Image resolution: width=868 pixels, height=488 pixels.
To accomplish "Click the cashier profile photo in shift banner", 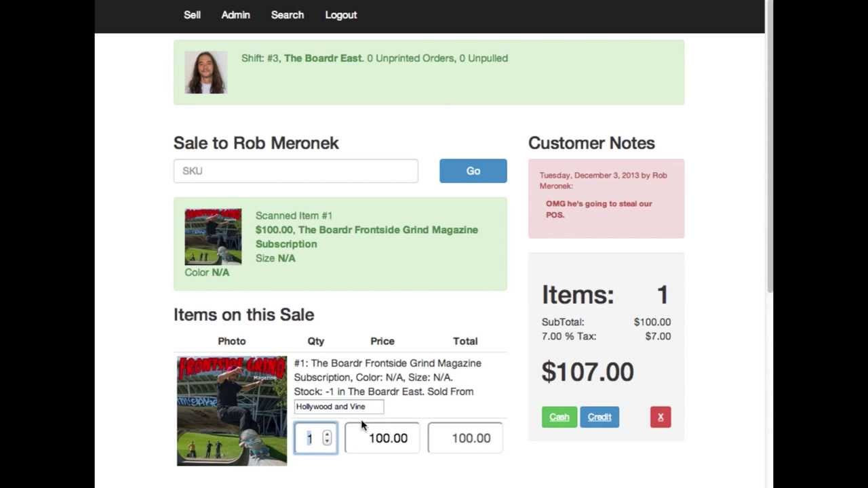I will 205,71.
